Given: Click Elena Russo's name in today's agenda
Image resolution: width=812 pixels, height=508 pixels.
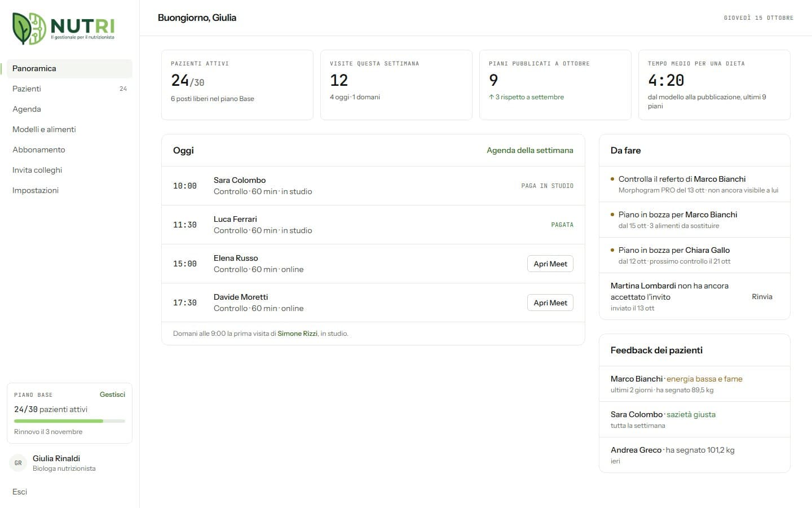Looking at the screenshot, I should (x=236, y=258).
